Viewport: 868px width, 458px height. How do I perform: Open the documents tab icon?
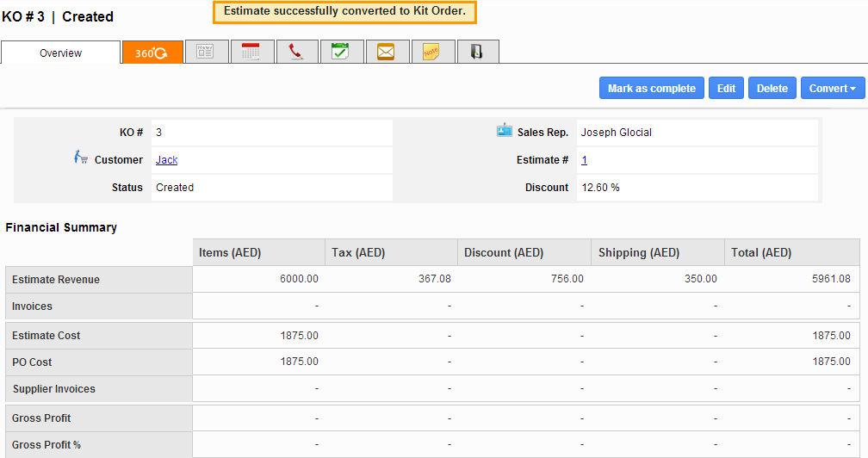tap(476, 53)
